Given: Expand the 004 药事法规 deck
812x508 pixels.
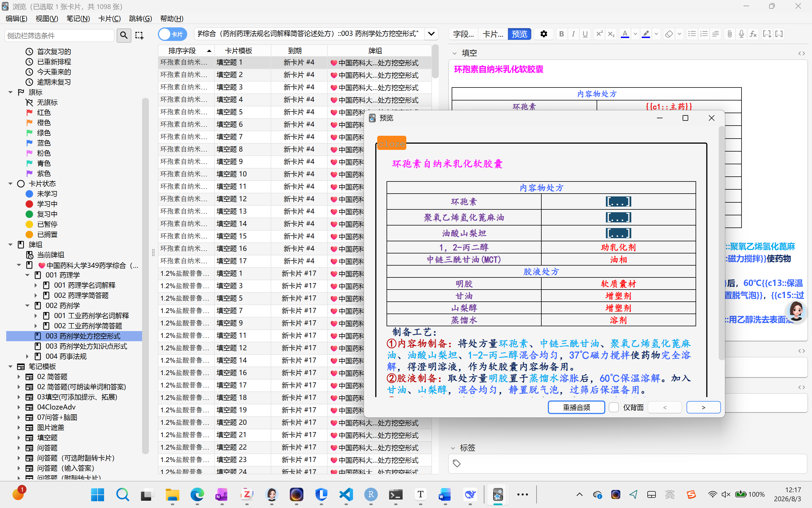Looking at the screenshot, I should click(x=28, y=356).
